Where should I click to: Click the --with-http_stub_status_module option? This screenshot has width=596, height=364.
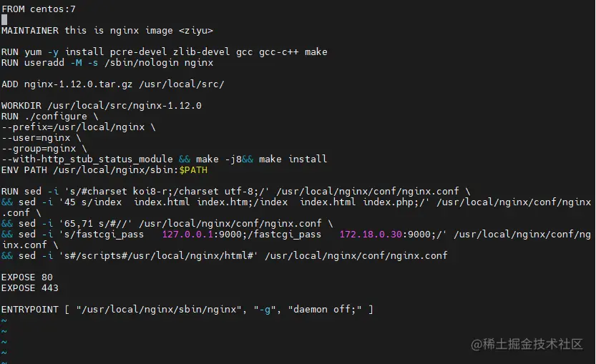click(87, 159)
